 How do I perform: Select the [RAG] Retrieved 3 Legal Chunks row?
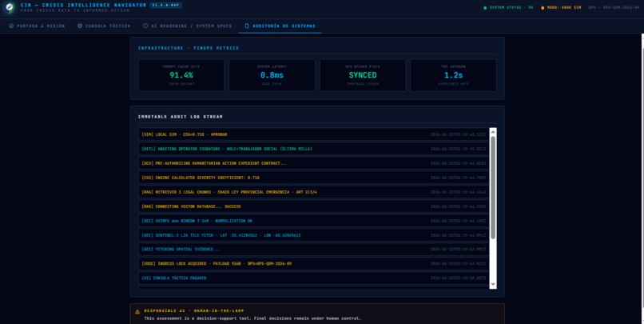click(314, 192)
